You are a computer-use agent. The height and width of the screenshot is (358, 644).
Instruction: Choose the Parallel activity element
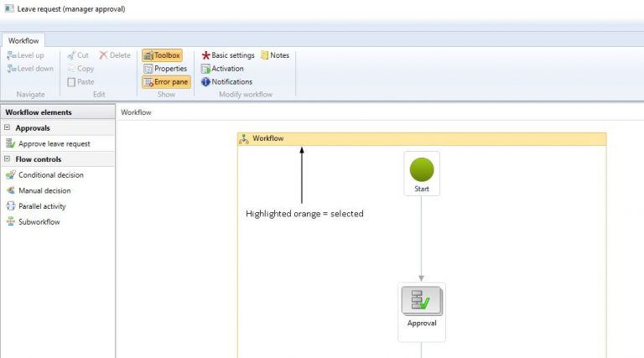tap(36, 206)
